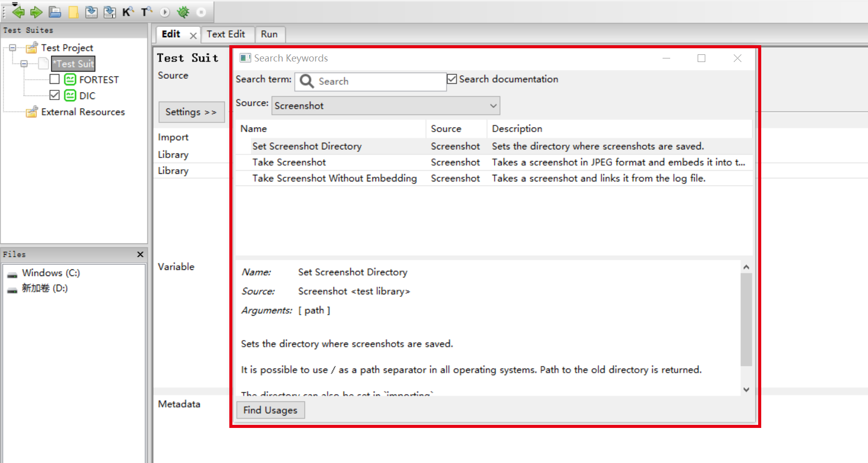Save all files with the second save icon
Viewport: 868px width, 463px height.
110,12
